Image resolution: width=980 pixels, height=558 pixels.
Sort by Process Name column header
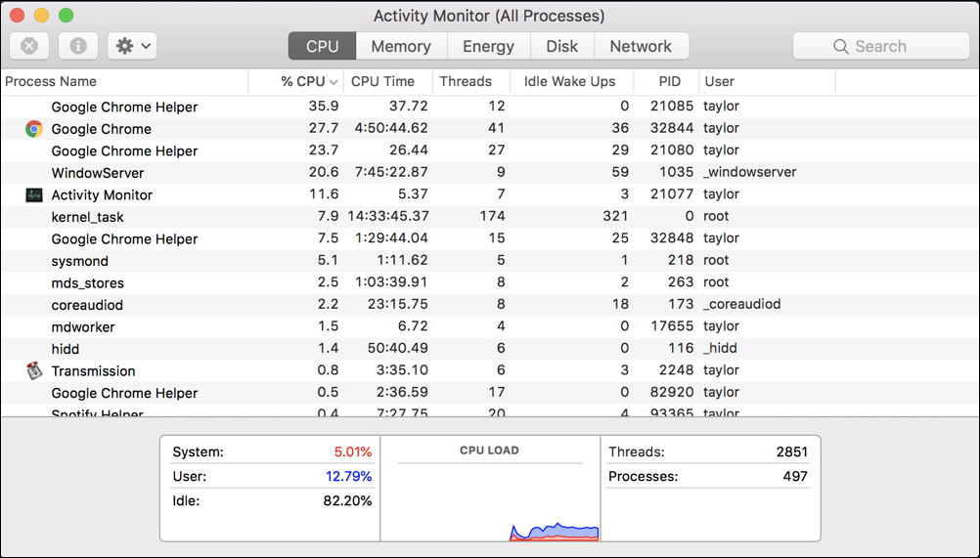click(124, 81)
